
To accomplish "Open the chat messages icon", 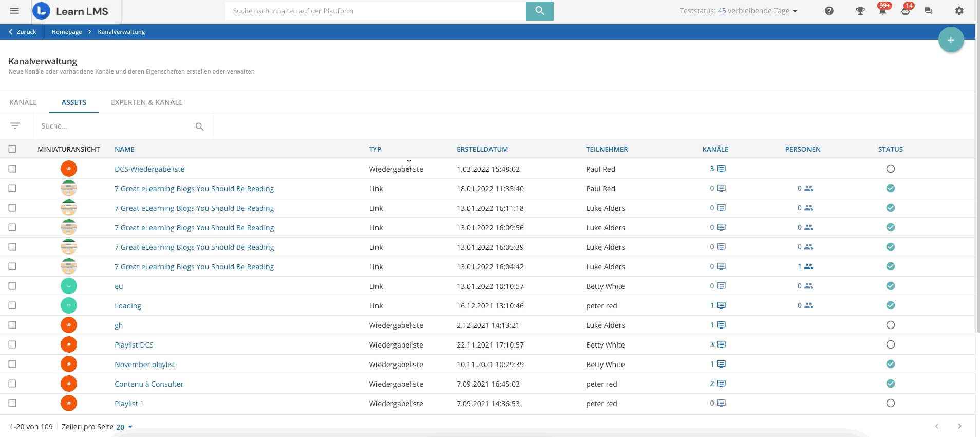I will pos(928,11).
